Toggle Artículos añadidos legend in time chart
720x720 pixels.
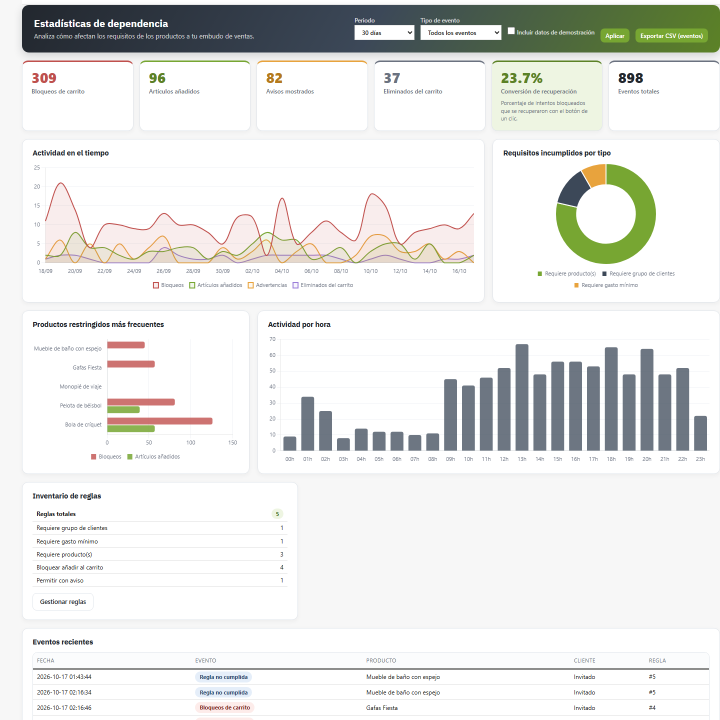[215, 285]
